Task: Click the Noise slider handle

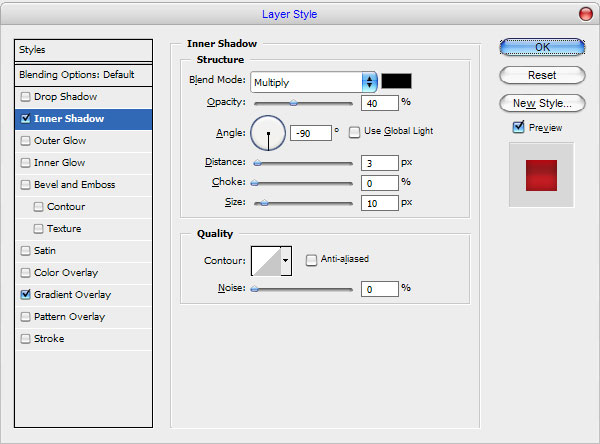Action: (254, 289)
